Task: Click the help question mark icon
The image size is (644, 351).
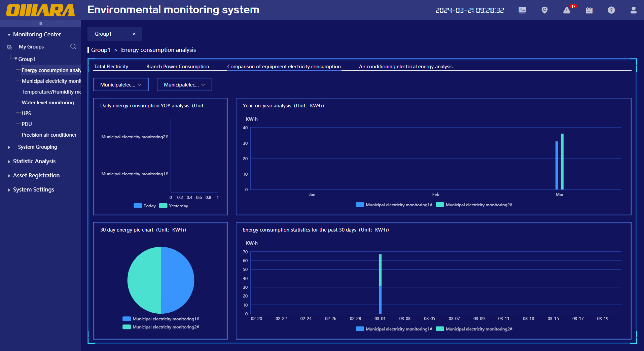Action: (611, 10)
